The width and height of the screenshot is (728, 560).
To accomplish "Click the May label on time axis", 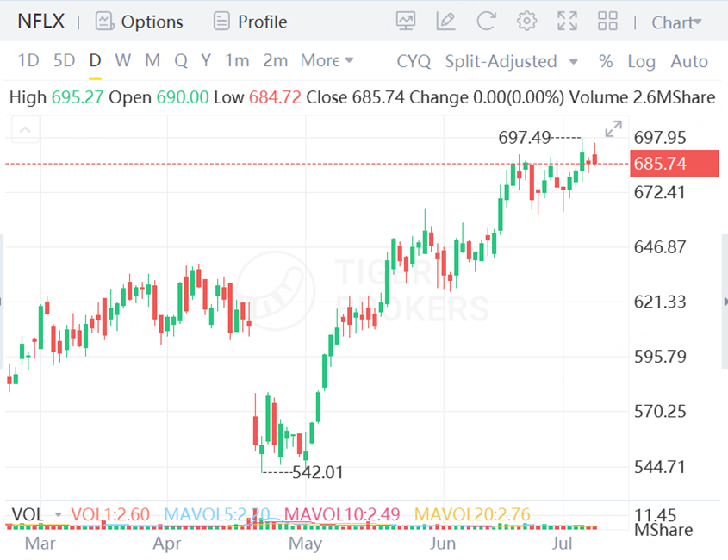I will tap(305, 544).
